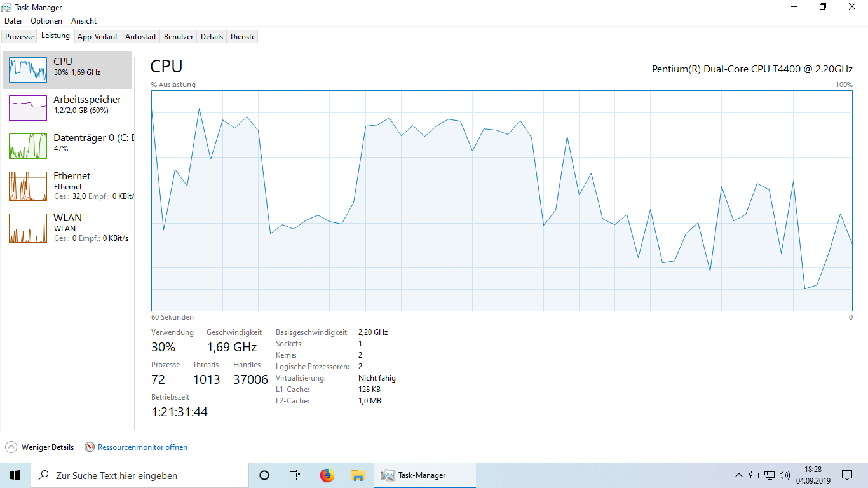Viewport: 868px width, 488px height.
Task: Select the Ethernet graph thumbnail
Action: (28, 186)
